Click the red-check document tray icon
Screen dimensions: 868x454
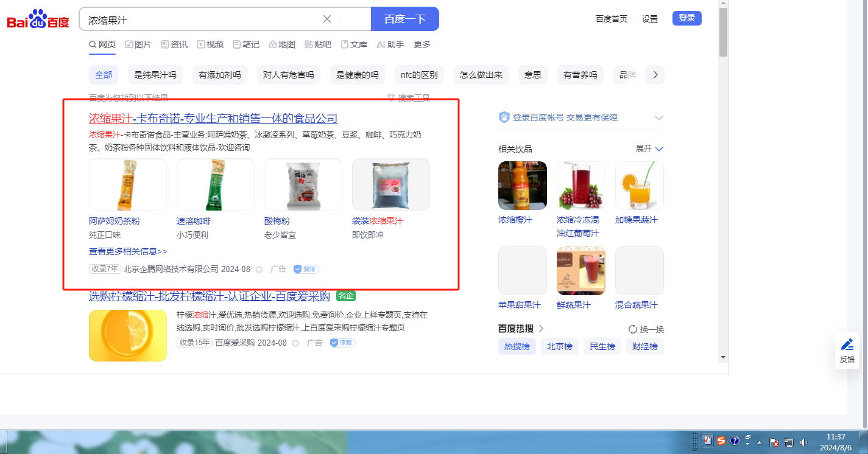tap(708, 441)
